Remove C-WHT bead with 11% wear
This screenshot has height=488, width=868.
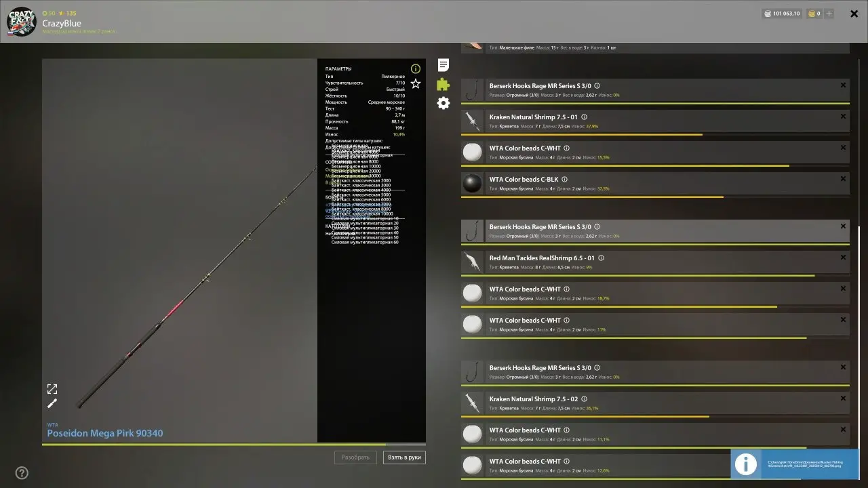click(843, 320)
